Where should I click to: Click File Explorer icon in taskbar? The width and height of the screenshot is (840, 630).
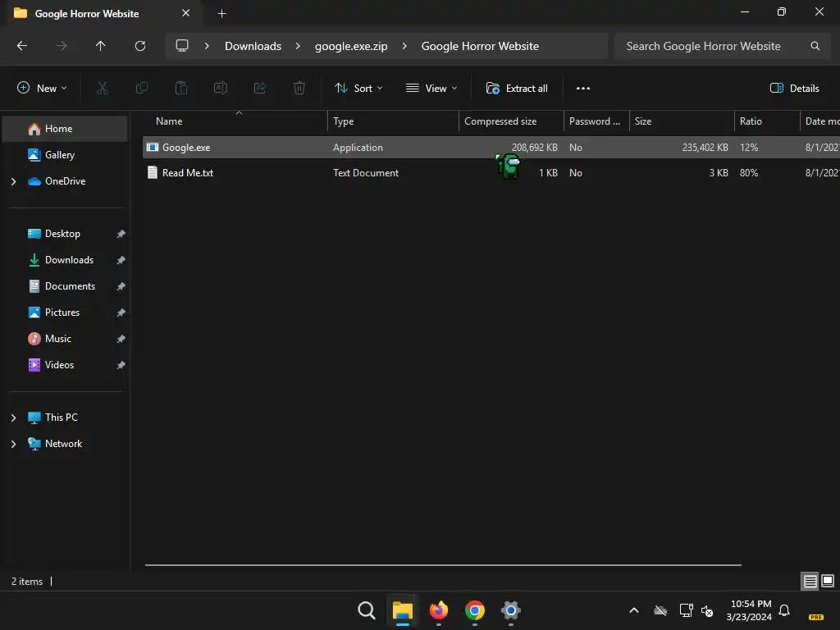[402, 610]
